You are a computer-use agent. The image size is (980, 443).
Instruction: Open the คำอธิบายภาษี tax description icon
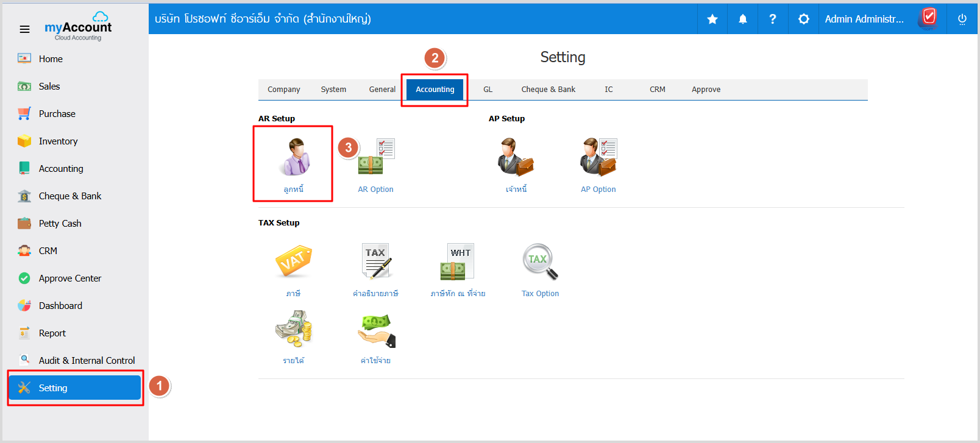pos(376,262)
